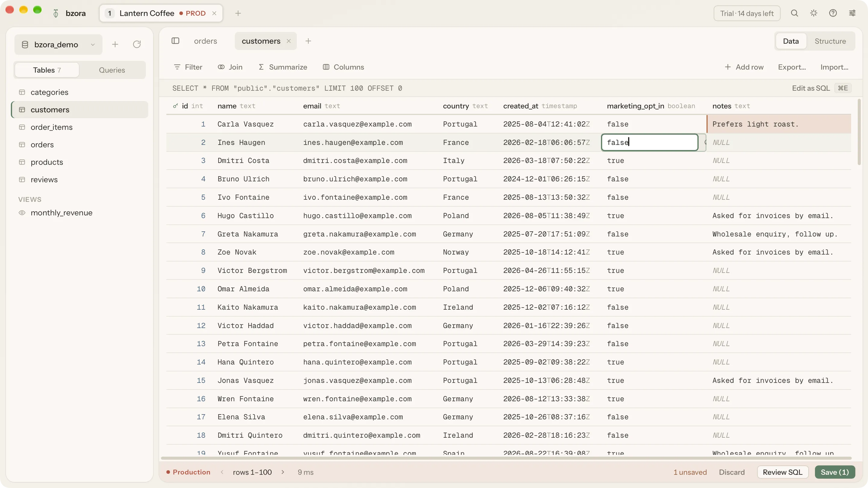Close the customers tab
The height and width of the screenshot is (488, 868).
click(288, 41)
